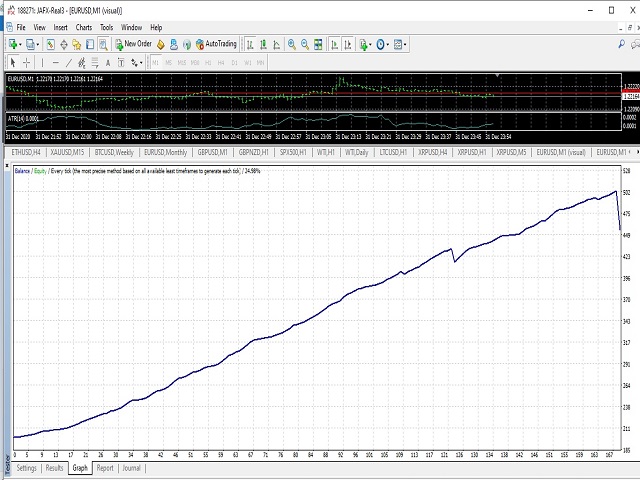Click the EURUSD,M1 price chart area

(x=313, y=92)
